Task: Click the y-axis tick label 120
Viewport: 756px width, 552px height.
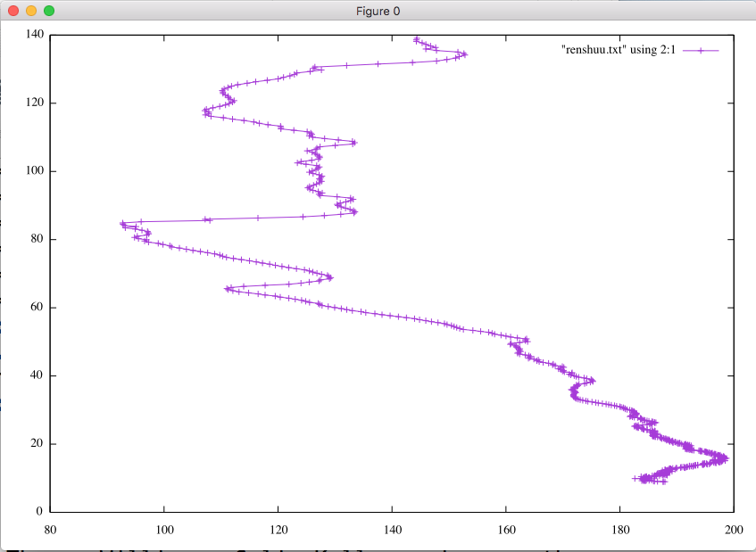Action: (35, 103)
